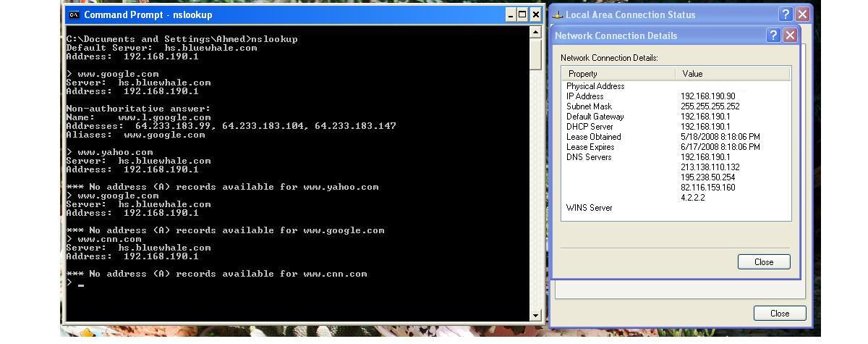This screenshot has width=868, height=344.
Task: Select DNS server entry 82.116.159.160
Action: 707,188
